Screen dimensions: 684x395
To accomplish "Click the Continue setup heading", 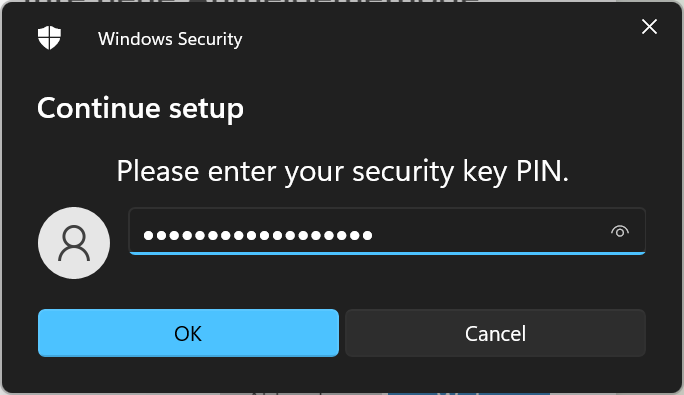I will 140,108.
